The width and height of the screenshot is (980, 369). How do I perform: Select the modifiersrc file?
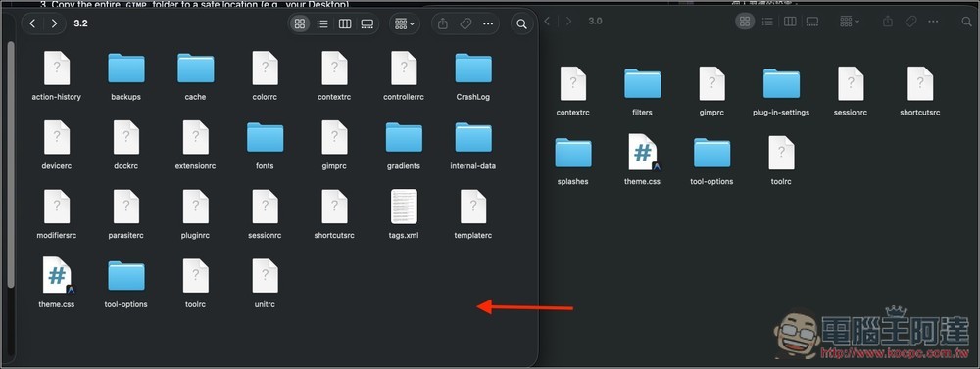tap(56, 213)
